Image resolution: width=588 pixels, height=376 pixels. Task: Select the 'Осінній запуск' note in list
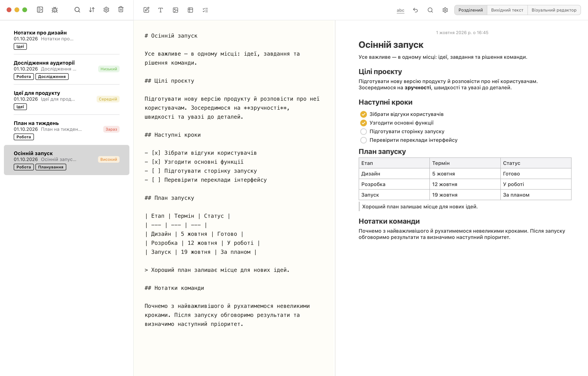pyautogui.click(x=66, y=160)
